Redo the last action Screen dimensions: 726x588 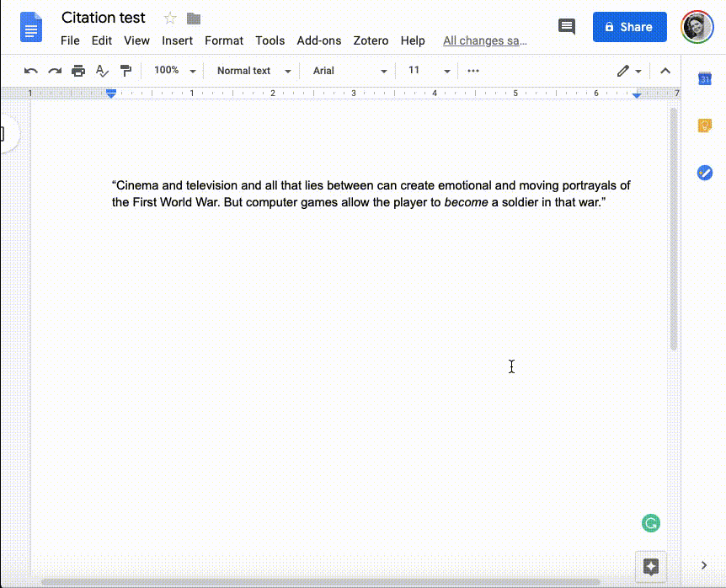click(x=55, y=71)
